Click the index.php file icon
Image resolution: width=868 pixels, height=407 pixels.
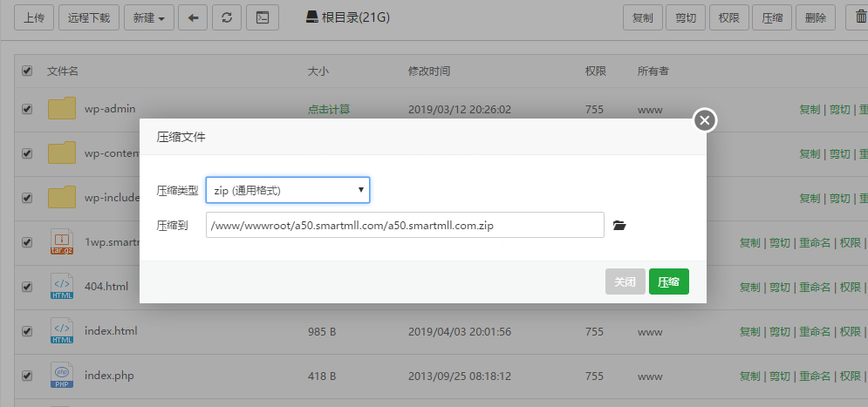point(62,376)
